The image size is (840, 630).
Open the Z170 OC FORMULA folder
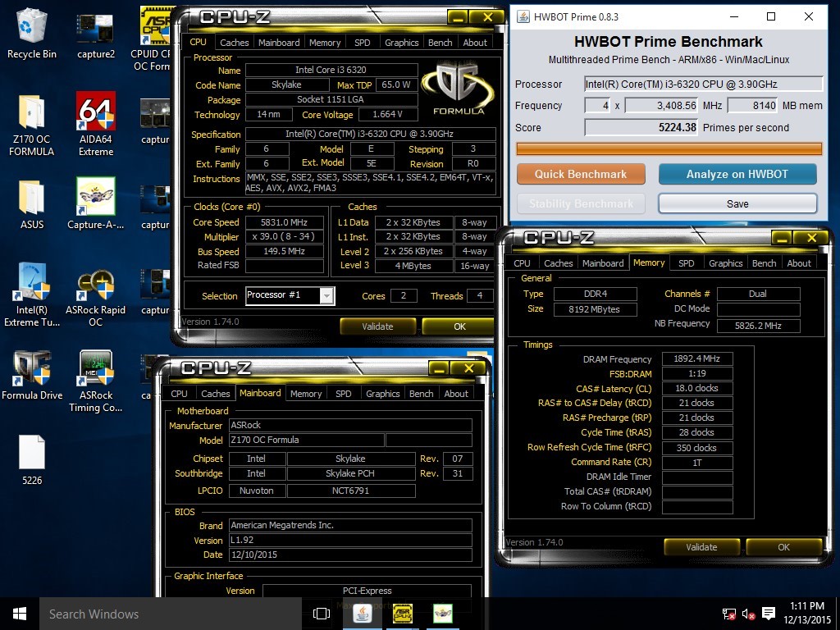[32, 125]
